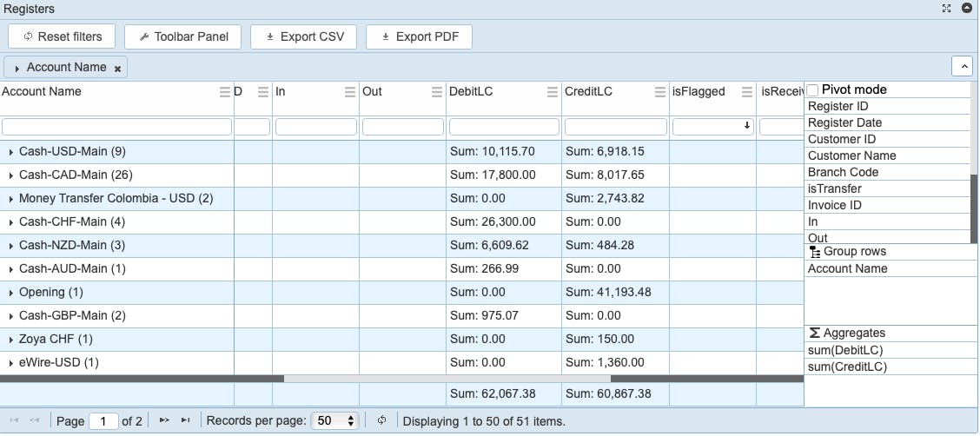Remove the Account Name grouping chip
Image resolution: width=980 pixels, height=436 pixels.
(x=118, y=69)
